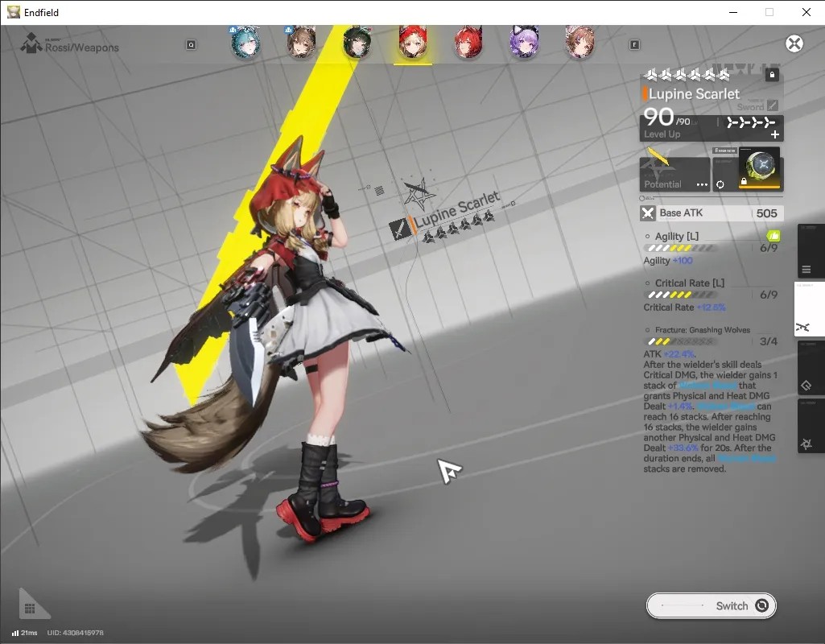Click the Agility thumbs-up recommendation badge
The width and height of the screenshot is (825, 644).
coord(773,235)
